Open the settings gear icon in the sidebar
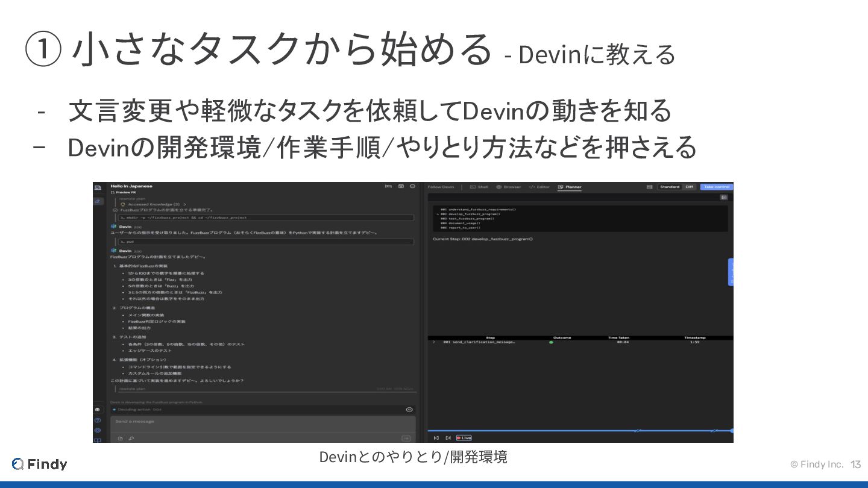The image size is (868, 488). (x=98, y=430)
